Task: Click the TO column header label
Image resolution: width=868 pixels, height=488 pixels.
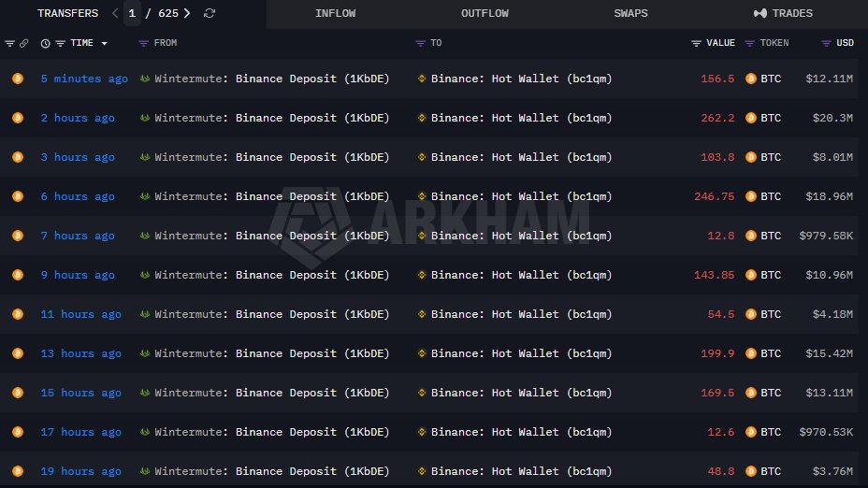Action: point(436,43)
